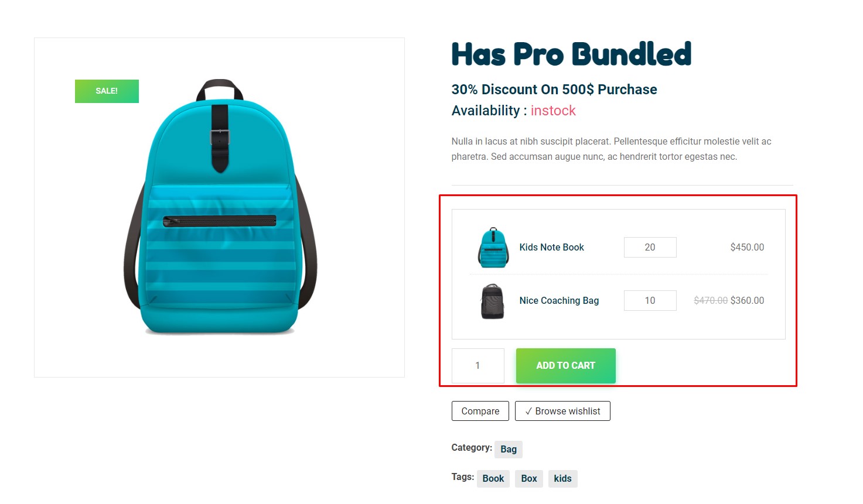Click the Nice Coaching Bag thumbnail
Viewport: 863px width, 504px height.
tap(493, 301)
